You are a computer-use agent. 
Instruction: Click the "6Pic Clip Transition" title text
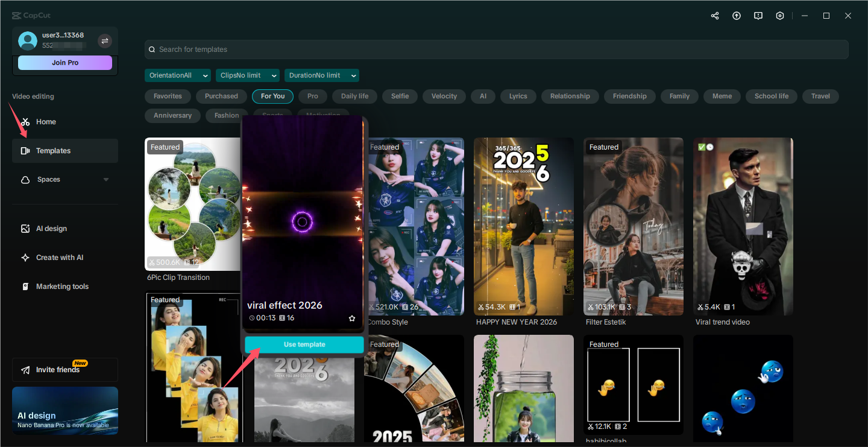tap(178, 277)
